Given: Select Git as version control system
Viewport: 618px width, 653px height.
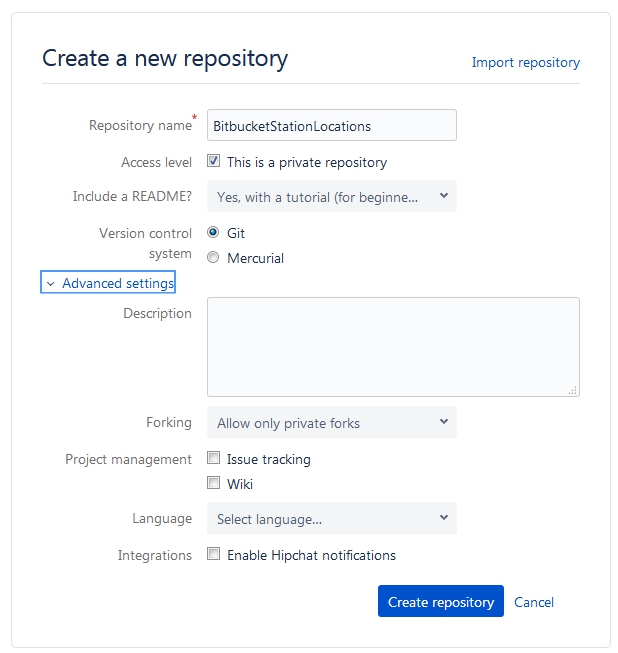Looking at the screenshot, I should pos(213,232).
